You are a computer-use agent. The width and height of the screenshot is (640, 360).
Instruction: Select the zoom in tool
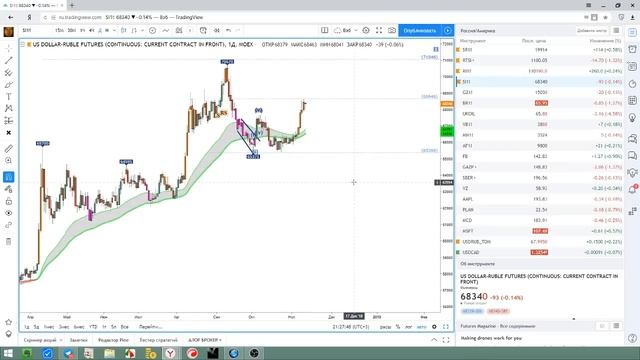(9, 160)
